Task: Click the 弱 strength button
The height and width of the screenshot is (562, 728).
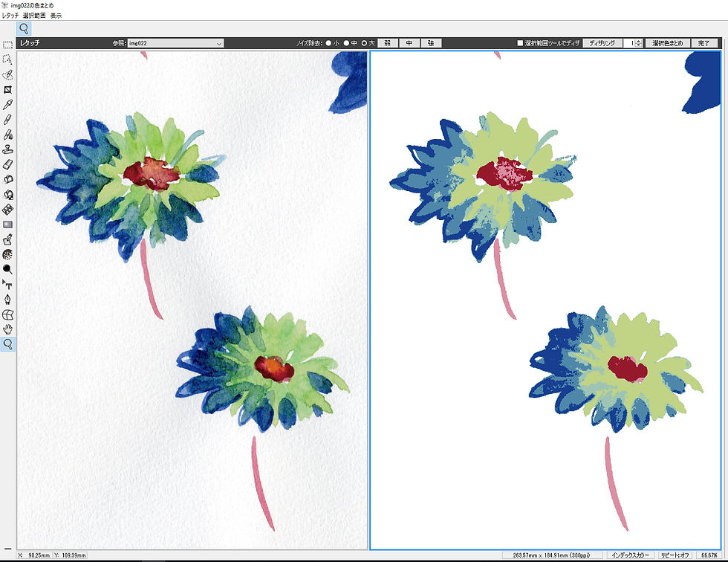Action: pyautogui.click(x=387, y=43)
